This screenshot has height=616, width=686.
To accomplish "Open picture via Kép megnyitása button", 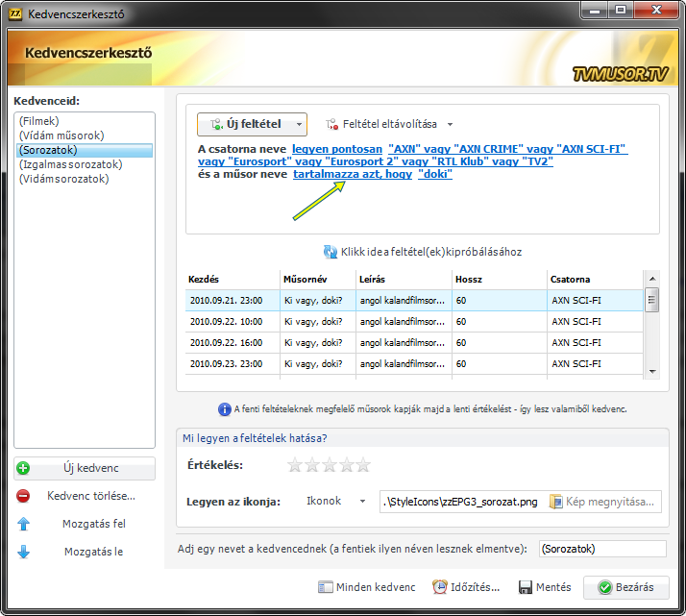I will [604, 502].
